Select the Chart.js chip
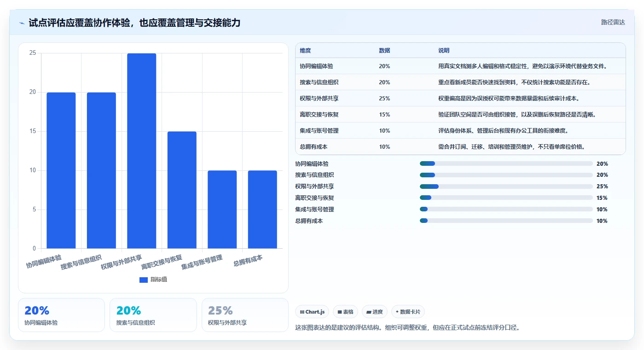 312,312
